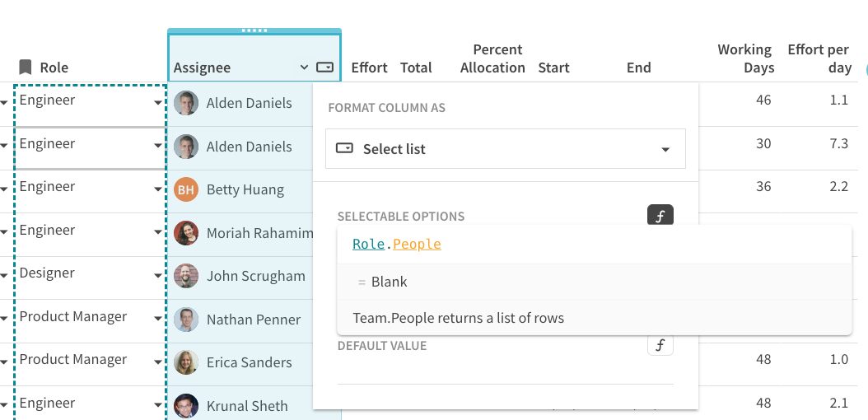The width and height of the screenshot is (868, 420).
Task: Open Designer role dropdown arrow
Action: point(158,276)
